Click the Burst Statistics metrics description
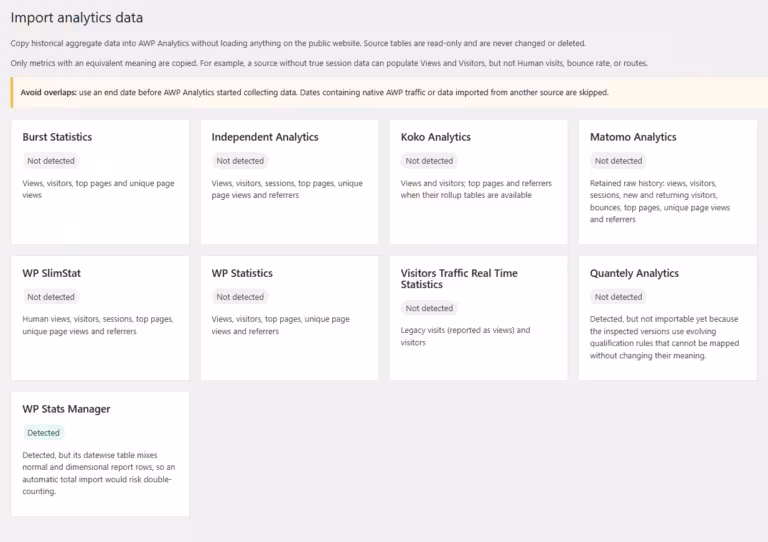768x542 pixels. coord(98,189)
